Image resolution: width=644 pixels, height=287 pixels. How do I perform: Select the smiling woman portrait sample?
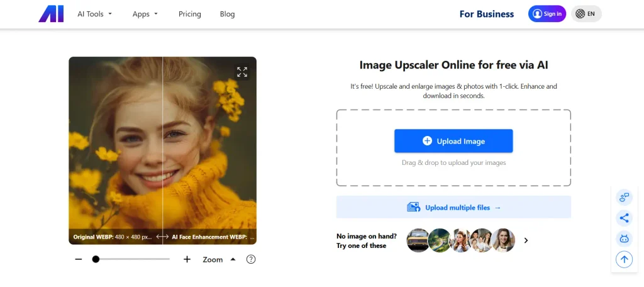[x=503, y=240]
